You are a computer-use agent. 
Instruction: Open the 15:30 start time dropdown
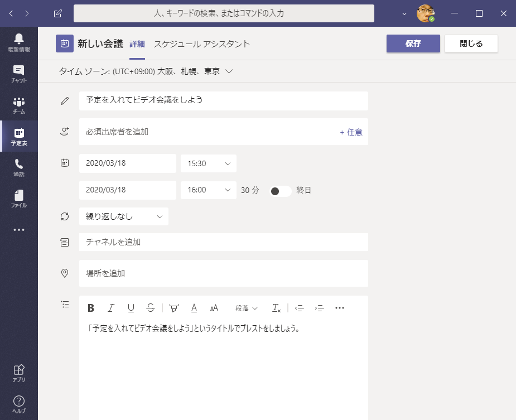[209, 163]
